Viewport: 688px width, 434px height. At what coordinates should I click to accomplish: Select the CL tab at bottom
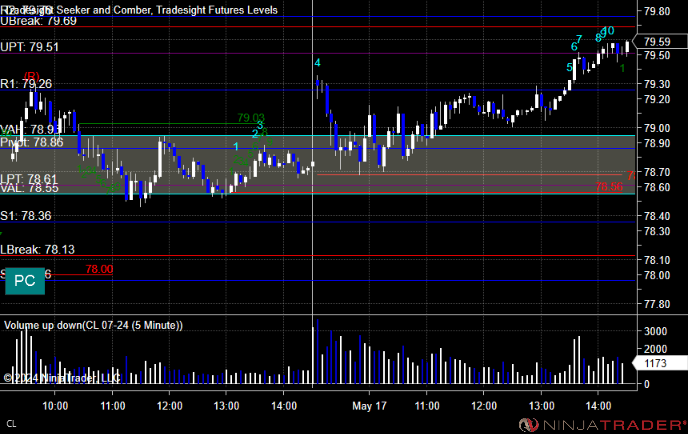[x=11, y=424]
